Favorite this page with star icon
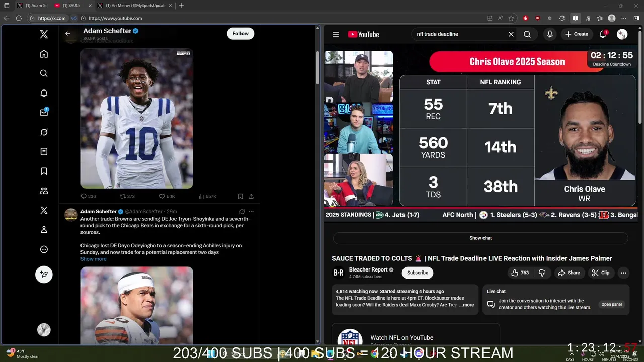Image resolution: width=644 pixels, height=362 pixels. pos(511,18)
